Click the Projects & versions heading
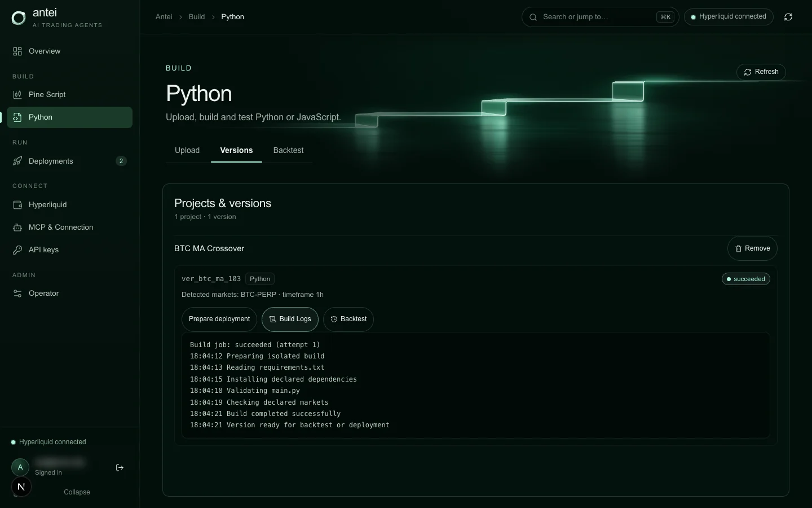The height and width of the screenshot is (508, 812). click(223, 203)
